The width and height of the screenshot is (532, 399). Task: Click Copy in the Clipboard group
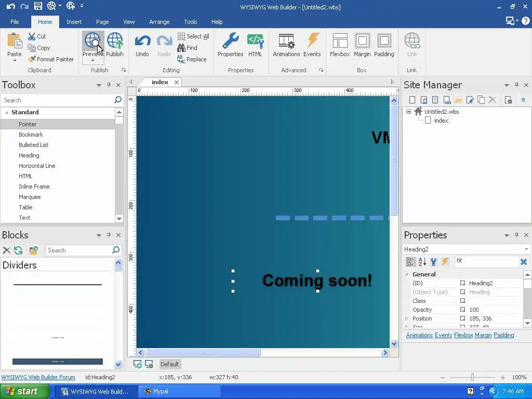[39, 48]
